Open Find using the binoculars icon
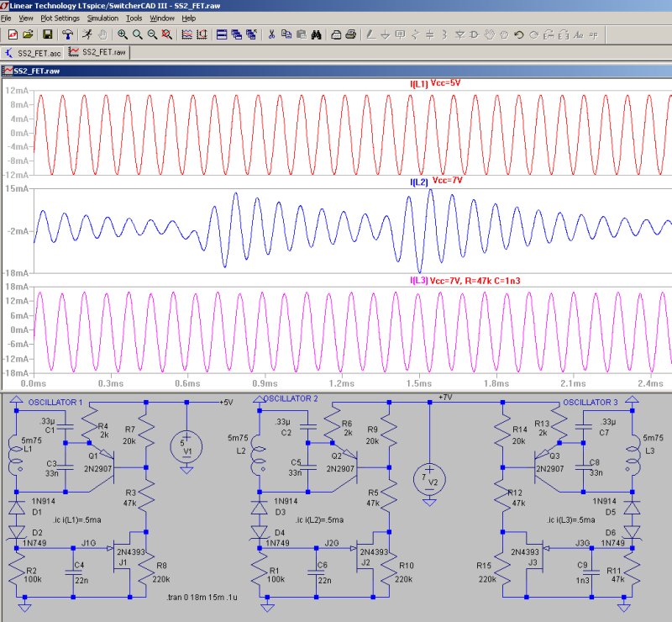This screenshot has height=622, width=672. click(317, 34)
